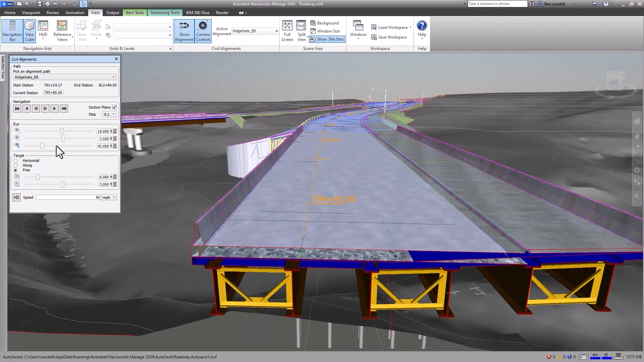The image size is (644, 362).
Task: Toggle the Section Plane checkbox
Action: point(114,107)
